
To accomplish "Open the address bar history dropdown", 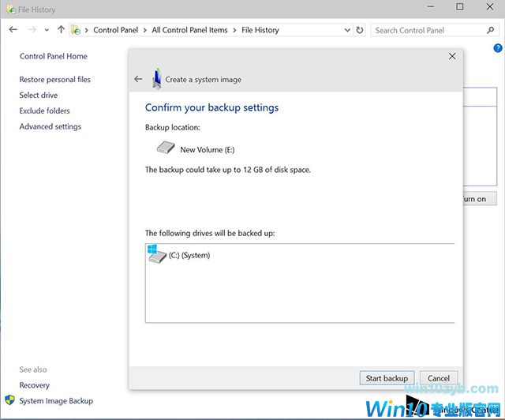I will point(347,30).
